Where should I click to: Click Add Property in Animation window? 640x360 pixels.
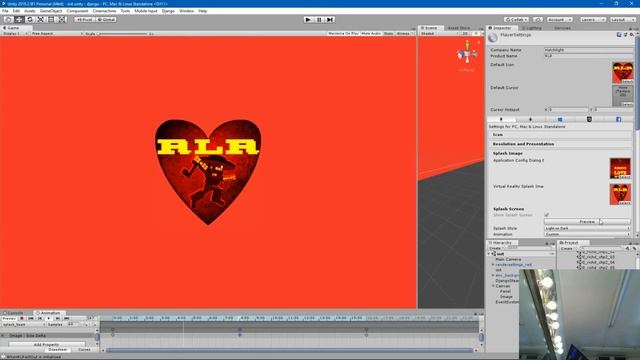click(47, 344)
